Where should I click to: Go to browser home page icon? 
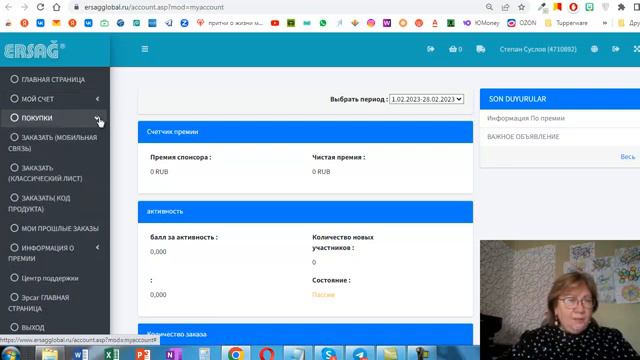point(56,7)
